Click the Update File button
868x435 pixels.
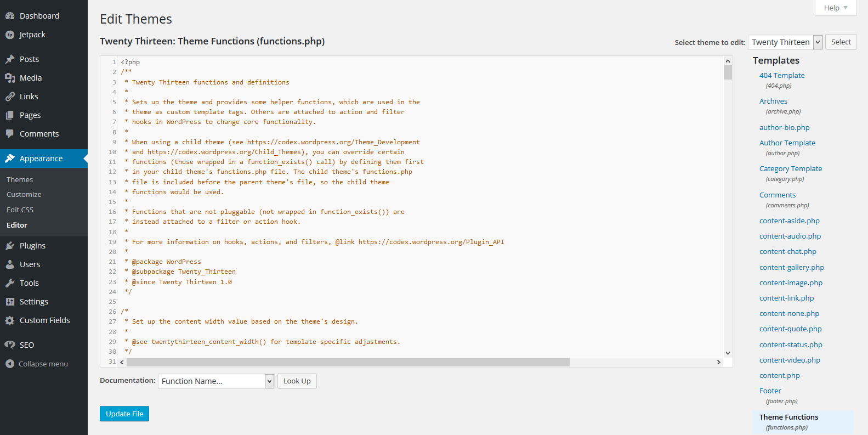pos(124,414)
